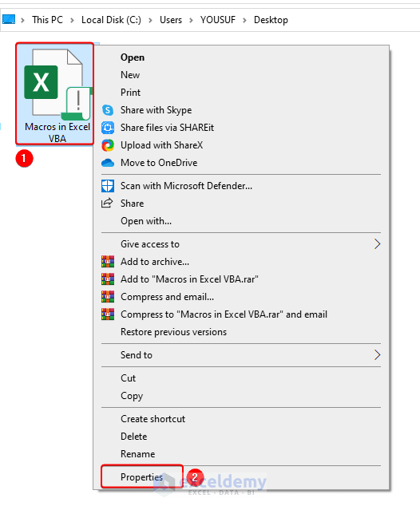This screenshot has height=510, width=420.
Task: Click the Skype icon in context menu
Action: point(108,110)
